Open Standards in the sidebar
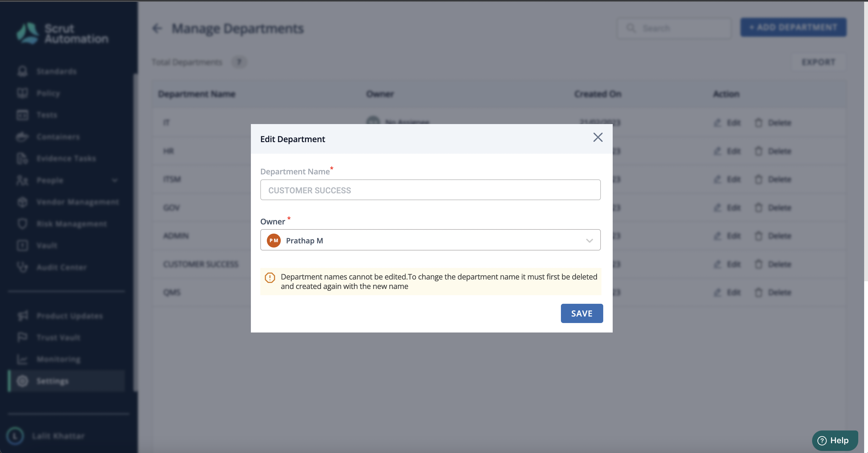Image resolution: width=868 pixels, height=453 pixels. pos(57,72)
